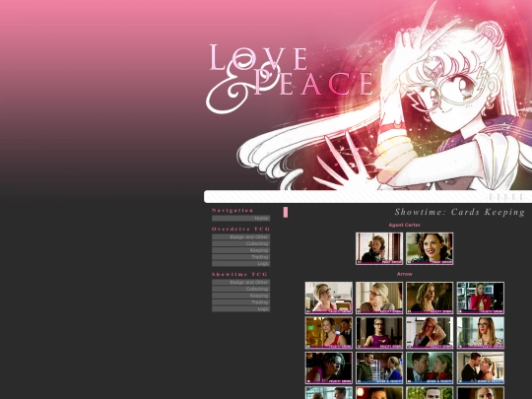Click the Showtime TCG sidebar heading
The image size is (532, 399).
tap(239, 274)
